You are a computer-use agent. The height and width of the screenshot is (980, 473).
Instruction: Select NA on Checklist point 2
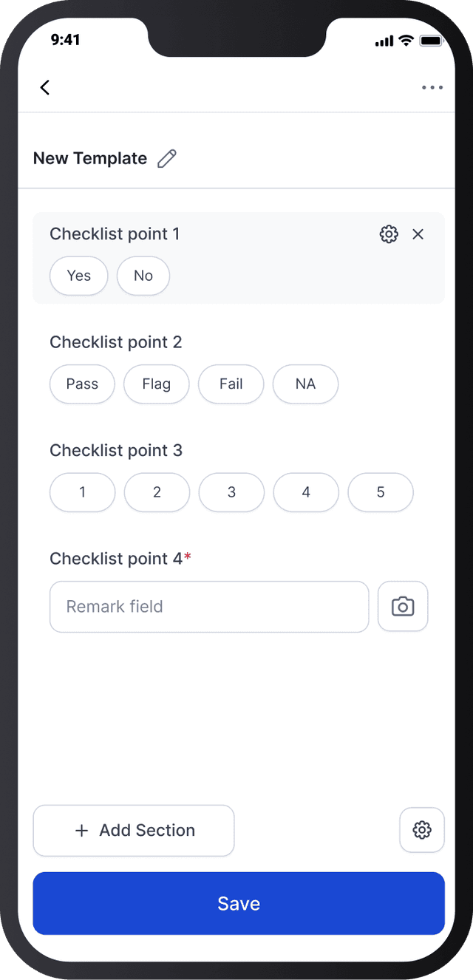click(x=305, y=384)
